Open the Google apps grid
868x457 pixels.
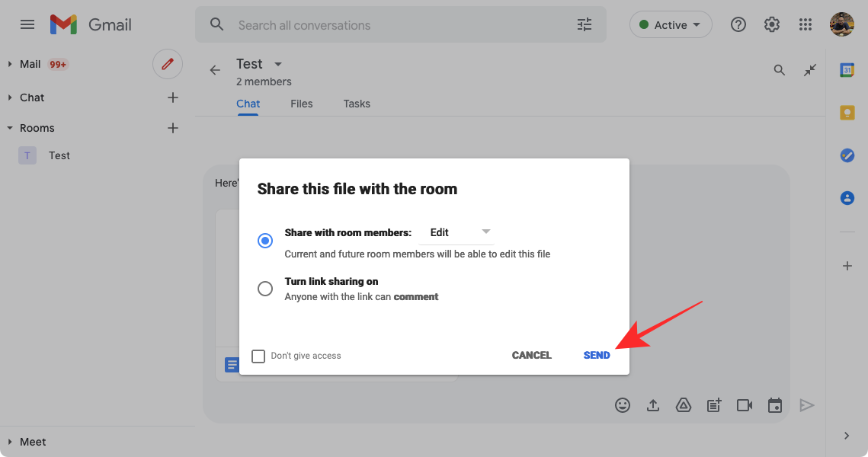point(806,25)
